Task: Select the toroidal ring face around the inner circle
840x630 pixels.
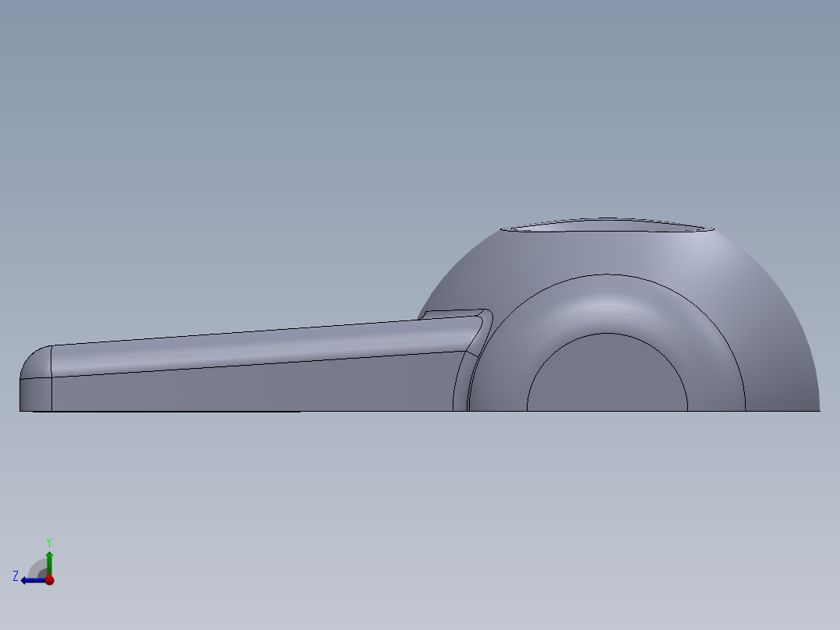Action: tap(607, 303)
